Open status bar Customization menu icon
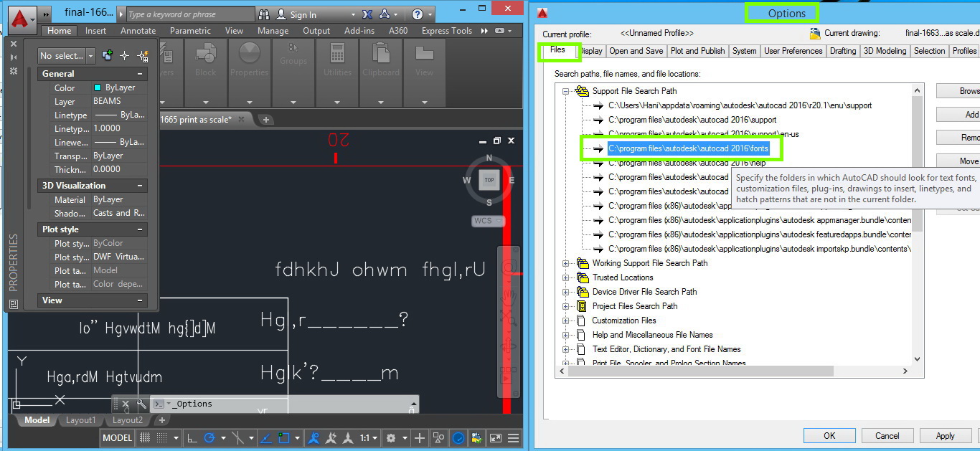The image size is (980, 451). [514, 438]
